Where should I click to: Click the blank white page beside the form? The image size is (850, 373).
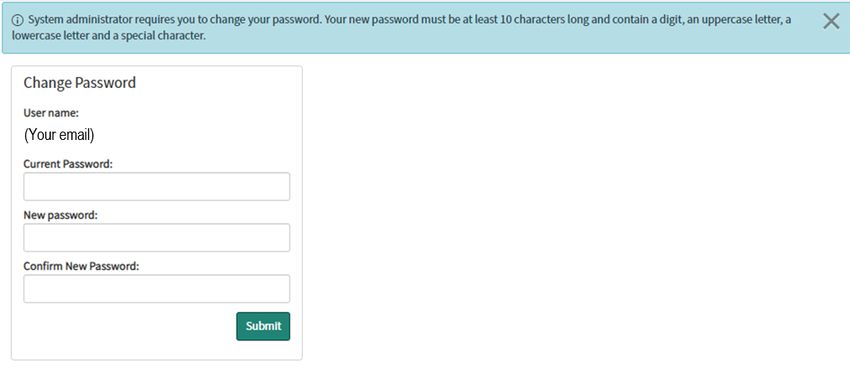[575, 211]
